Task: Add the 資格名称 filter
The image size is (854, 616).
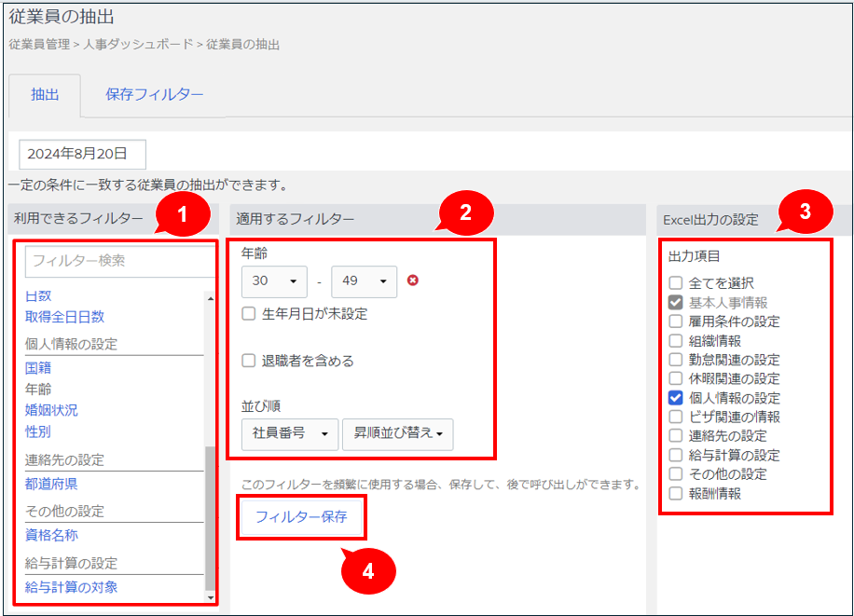Action: (51, 536)
